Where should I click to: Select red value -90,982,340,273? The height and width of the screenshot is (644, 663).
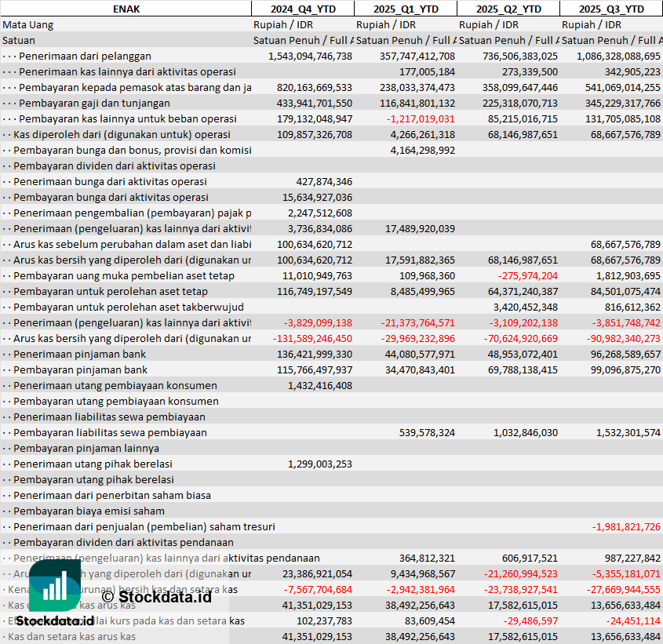(624, 338)
